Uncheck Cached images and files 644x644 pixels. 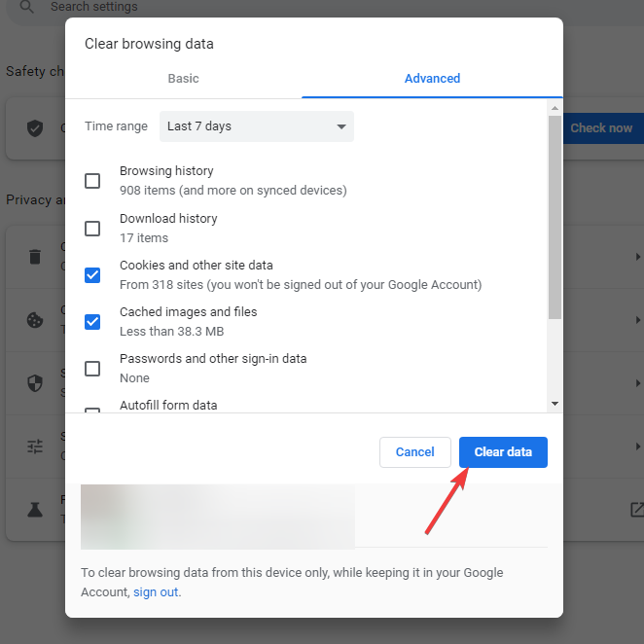click(x=92, y=322)
